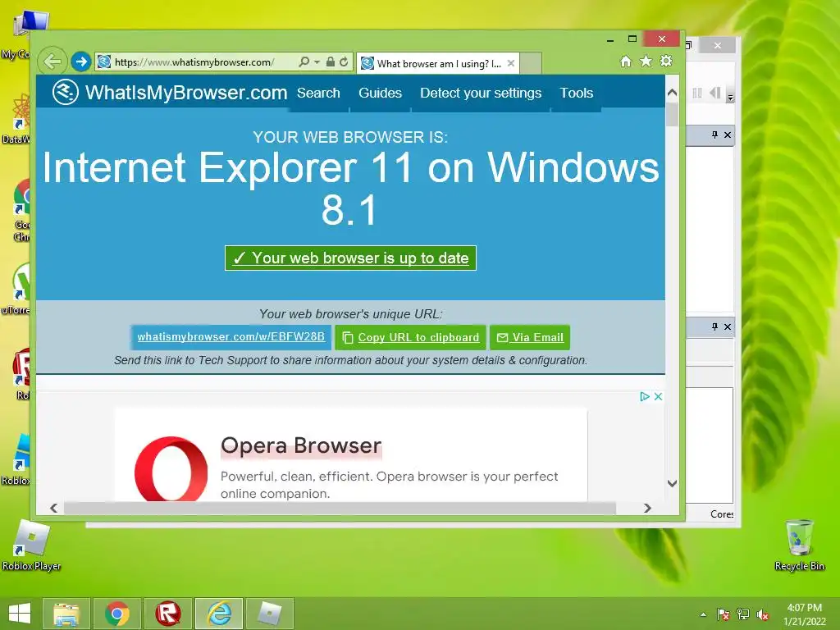Open the network tray icon
Screen dimensions: 840x630
click(x=743, y=614)
